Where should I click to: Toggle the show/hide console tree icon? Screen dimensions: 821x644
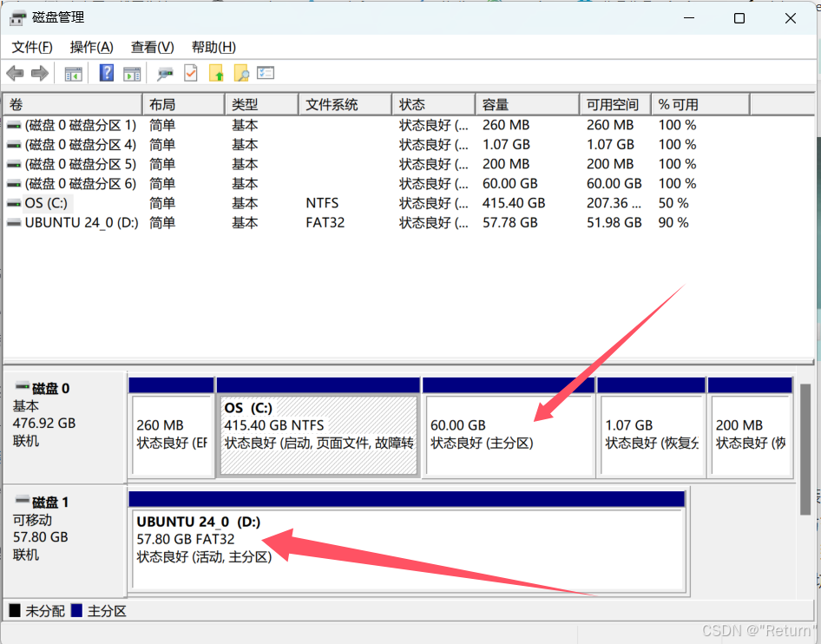[x=74, y=74]
